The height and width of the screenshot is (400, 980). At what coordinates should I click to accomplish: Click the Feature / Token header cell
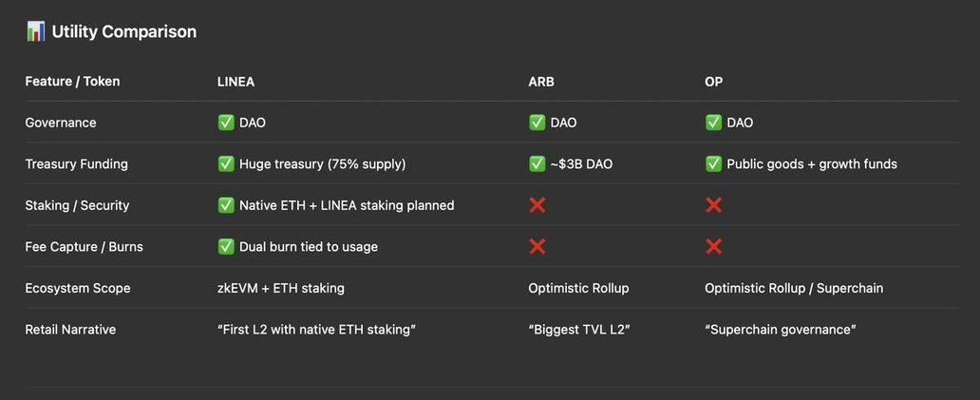pos(72,82)
